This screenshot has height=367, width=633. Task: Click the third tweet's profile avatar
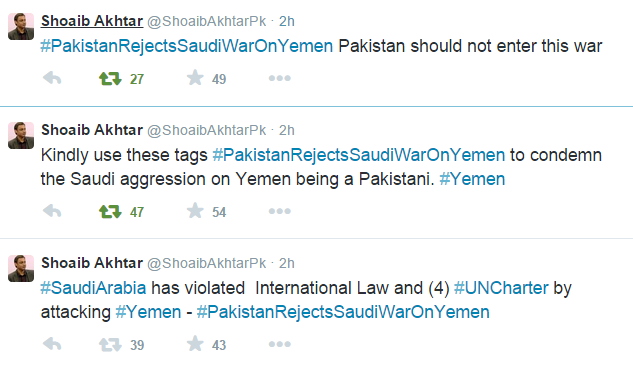[x=21, y=268]
